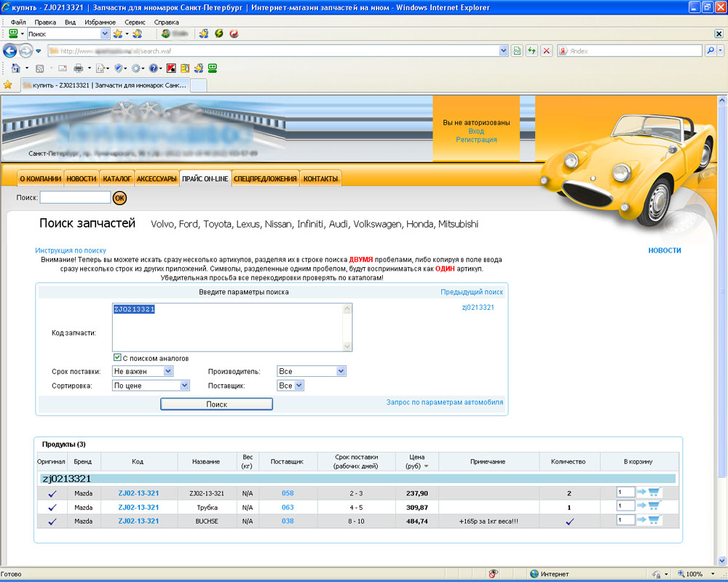728x582 pixels.
Task: Click the Яndex provider icon in search box
Action: tap(563, 51)
